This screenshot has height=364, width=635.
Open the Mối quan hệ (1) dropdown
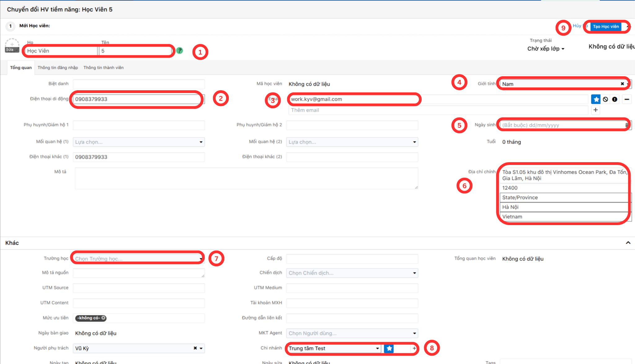point(139,142)
